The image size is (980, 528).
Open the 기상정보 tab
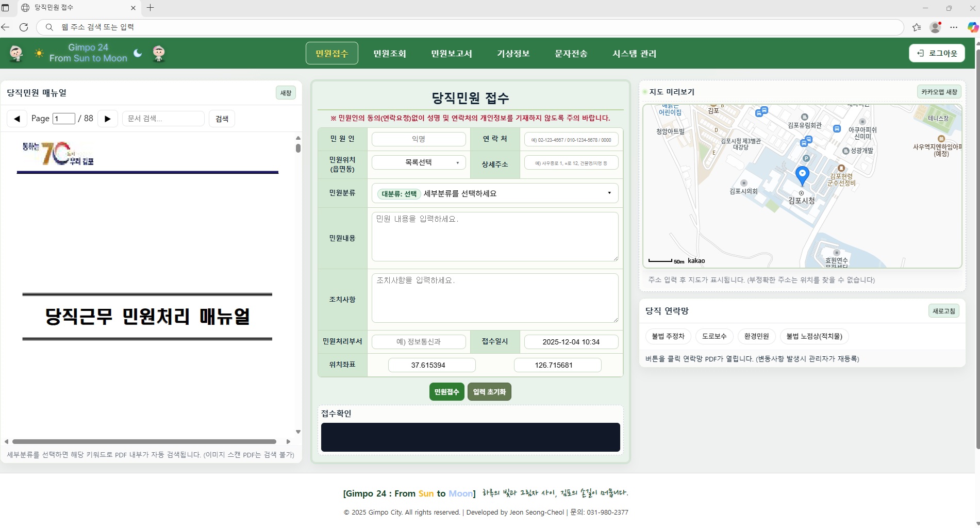point(513,53)
